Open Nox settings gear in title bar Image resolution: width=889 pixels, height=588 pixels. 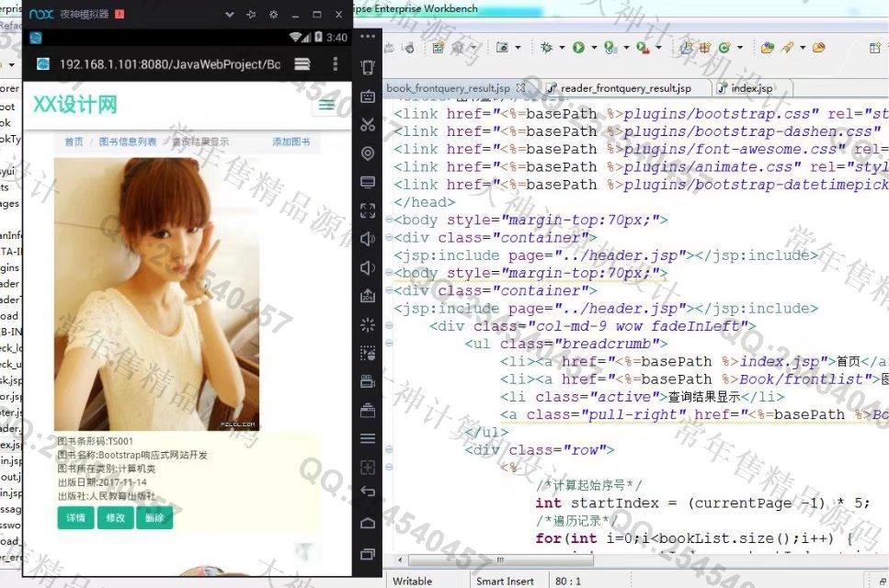click(x=273, y=15)
